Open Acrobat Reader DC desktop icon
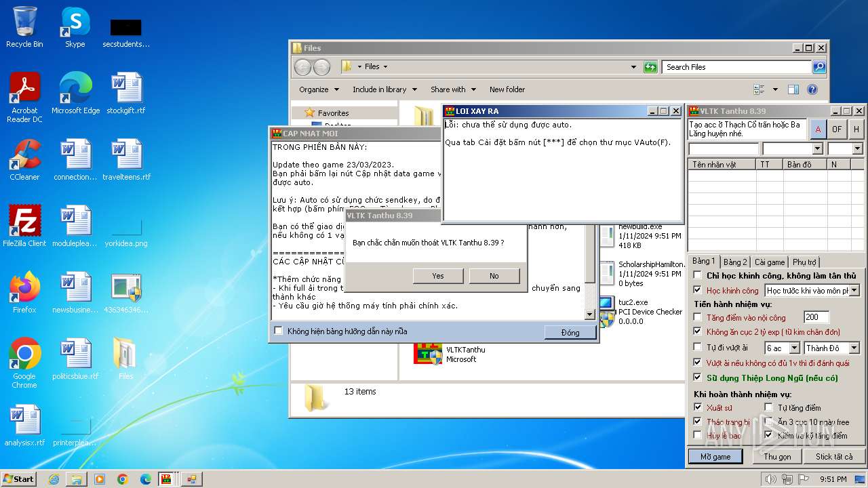Viewport: 868px width, 488px height. 24,98
